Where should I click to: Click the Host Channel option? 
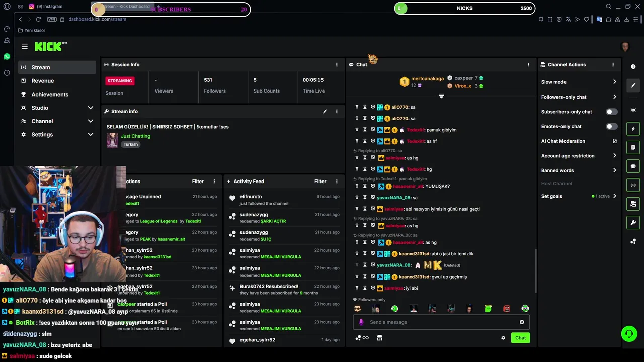(x=556, y=184)
